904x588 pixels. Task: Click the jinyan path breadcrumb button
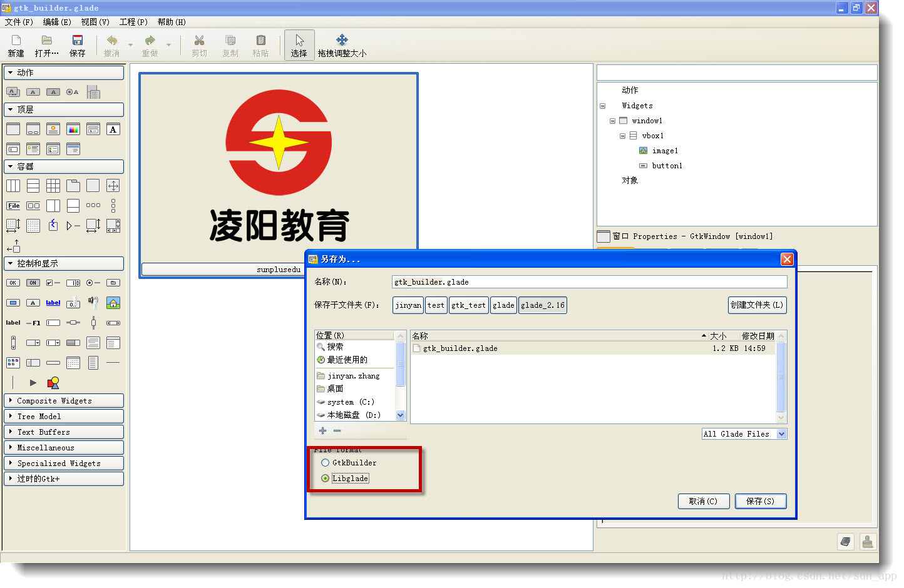[408, 305]
